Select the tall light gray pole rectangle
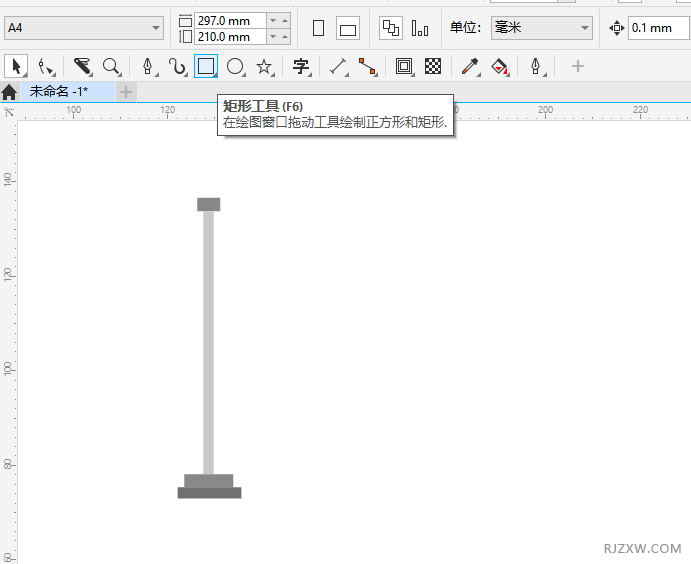This screenshot has height=564, width=691. 208,343
